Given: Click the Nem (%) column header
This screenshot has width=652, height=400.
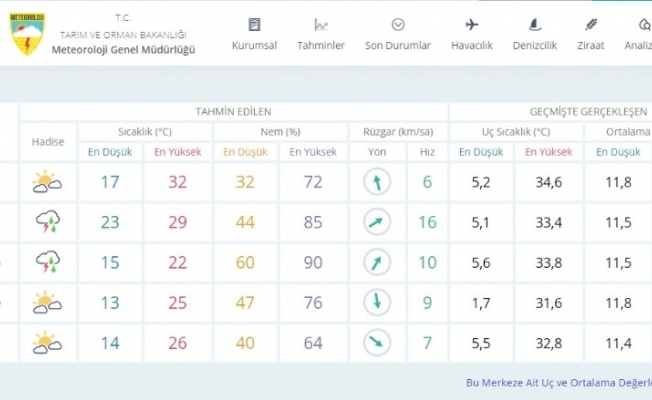Looking at the screenshot, I should click(279, 131).
